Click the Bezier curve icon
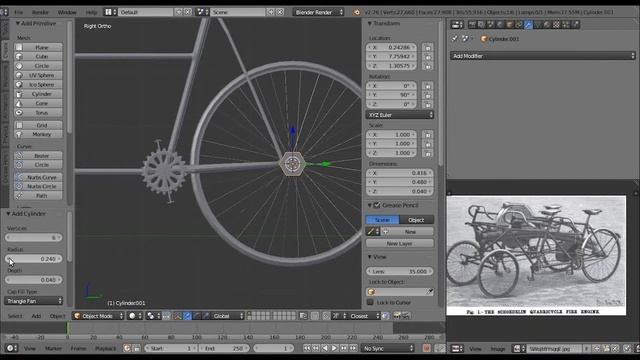 (19, 156)
